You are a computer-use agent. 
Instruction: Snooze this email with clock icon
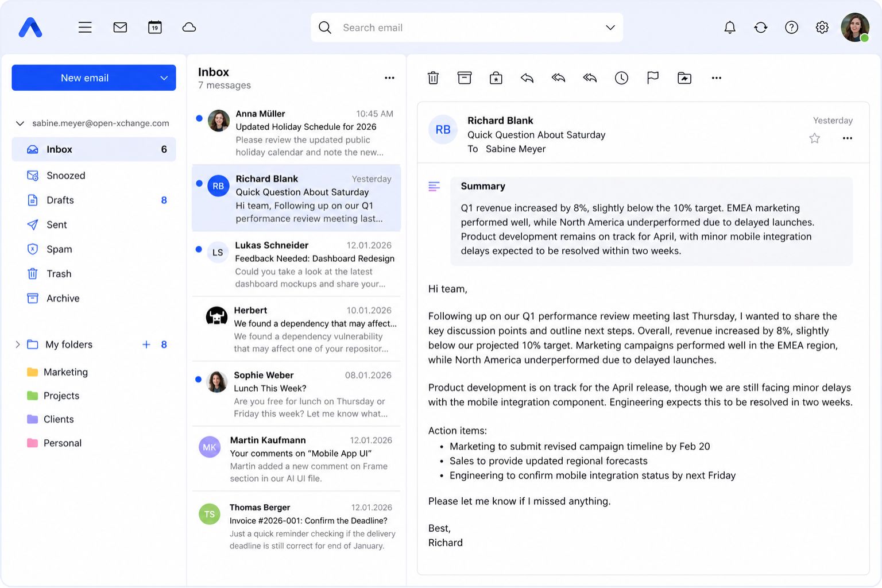coord(621,78)
